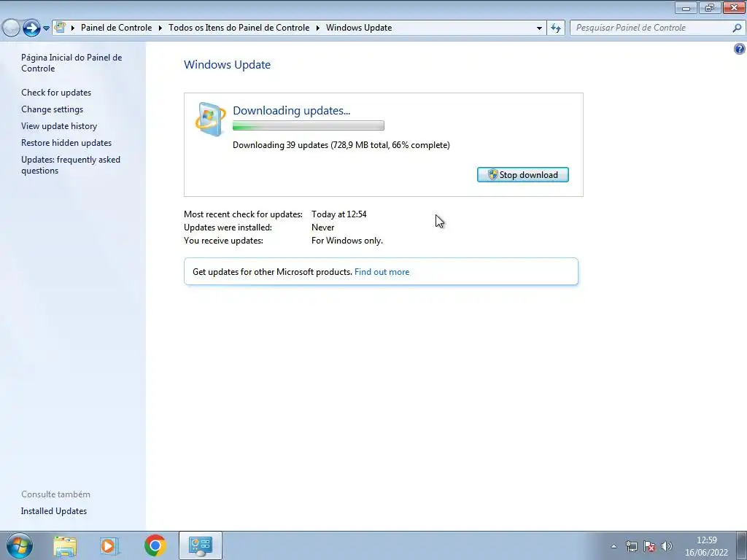Screen dimensions: 747x560
Task: Click the network tray icon
Action: (x=631, y=546)
